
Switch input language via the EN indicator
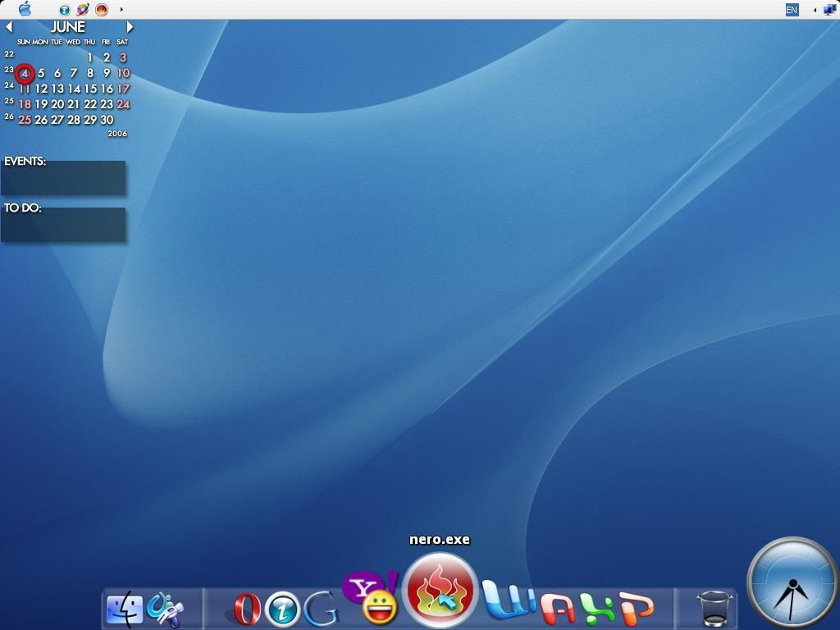(x=792, y=10)
